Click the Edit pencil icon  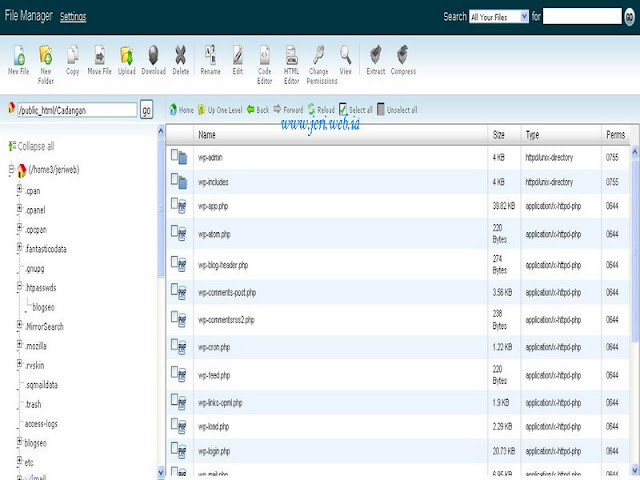click(238, 56)
